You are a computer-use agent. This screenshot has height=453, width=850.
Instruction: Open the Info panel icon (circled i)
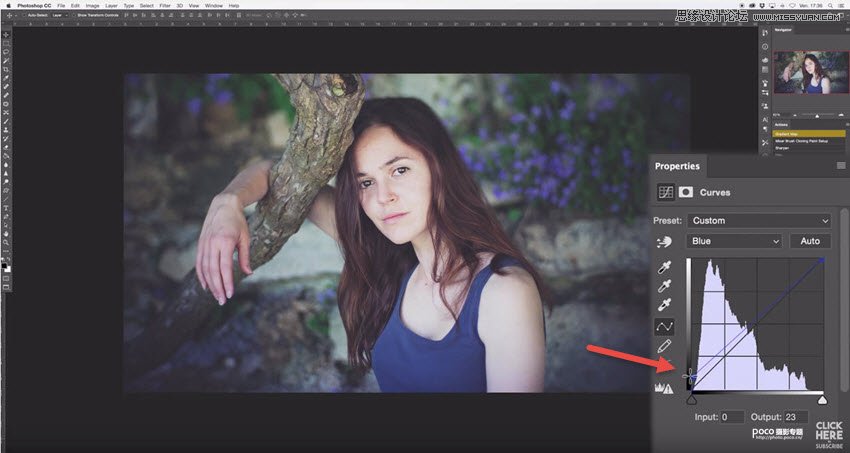click(765, 48)
